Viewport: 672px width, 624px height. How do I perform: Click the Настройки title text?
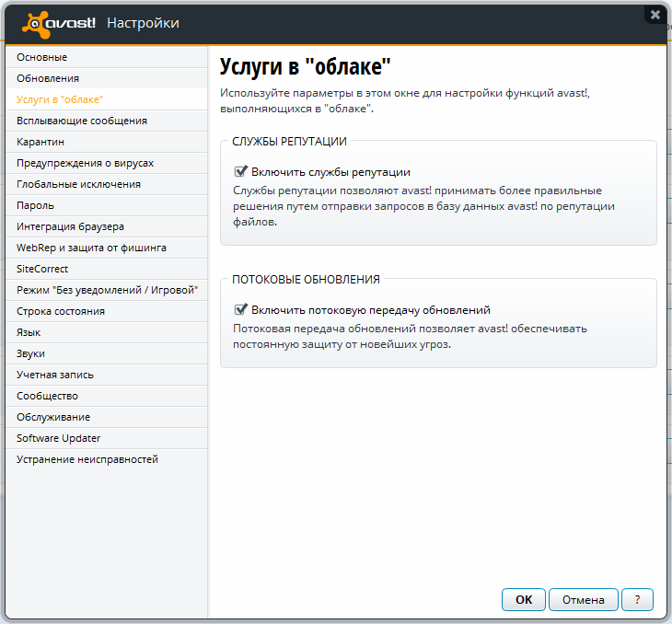(x=143, y=23)
